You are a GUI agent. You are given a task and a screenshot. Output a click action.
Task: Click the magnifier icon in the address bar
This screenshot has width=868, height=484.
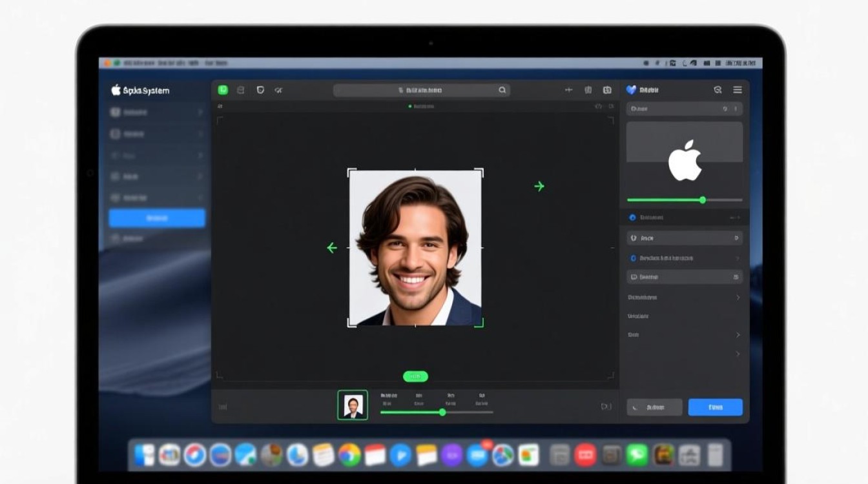pos(502,90)
